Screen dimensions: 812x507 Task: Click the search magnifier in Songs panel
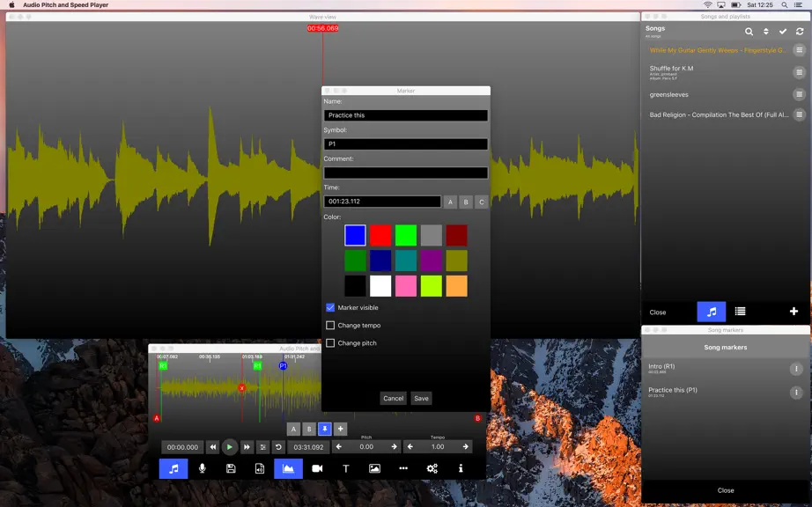click(749, 32)
